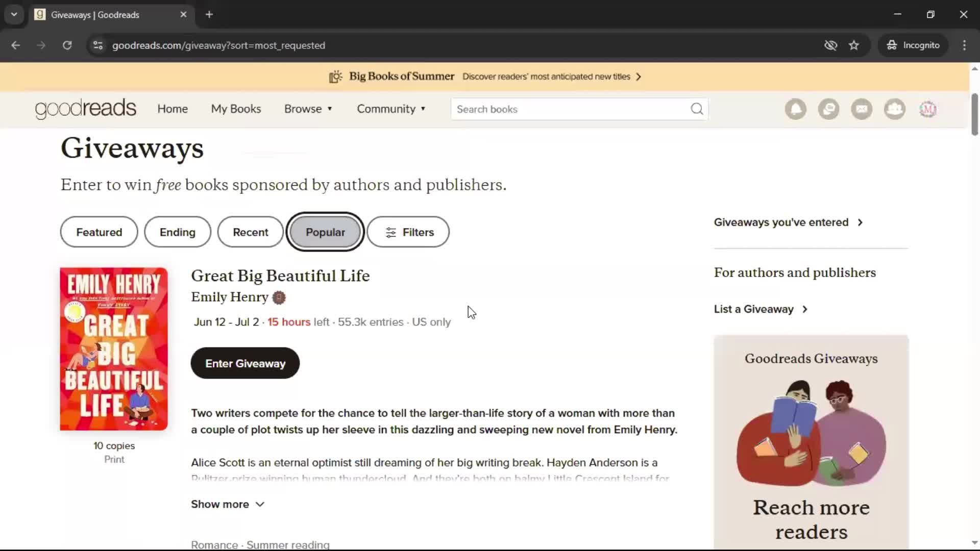Open the profile avatar menu
The image size is (980, 551).
pos(928,109)
